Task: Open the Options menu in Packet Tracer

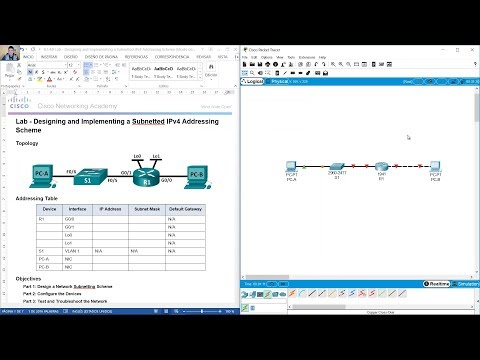Action: [x=267, y=57]
